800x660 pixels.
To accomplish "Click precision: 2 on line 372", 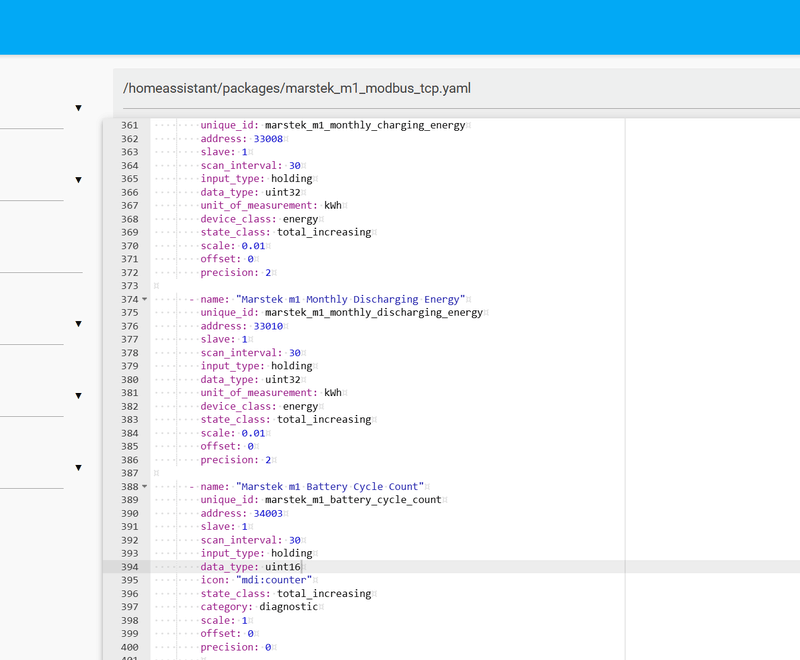I will (x=236, y=272).
